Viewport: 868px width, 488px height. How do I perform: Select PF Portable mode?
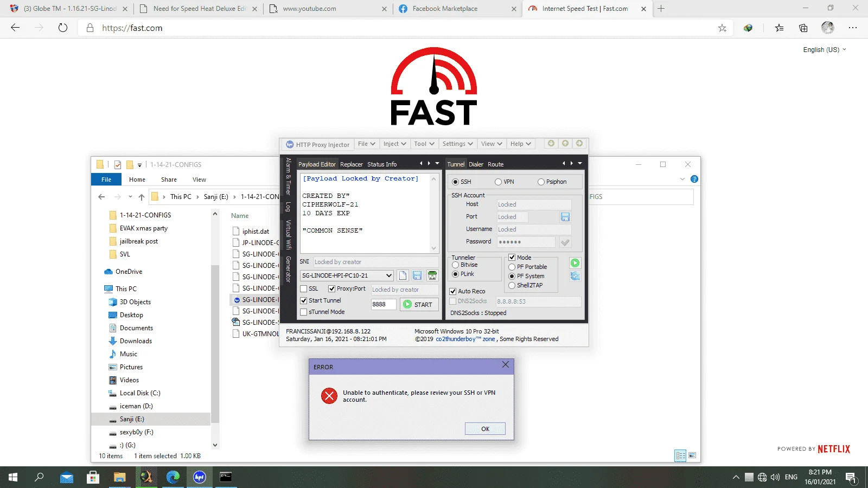[x=512, y=267]
